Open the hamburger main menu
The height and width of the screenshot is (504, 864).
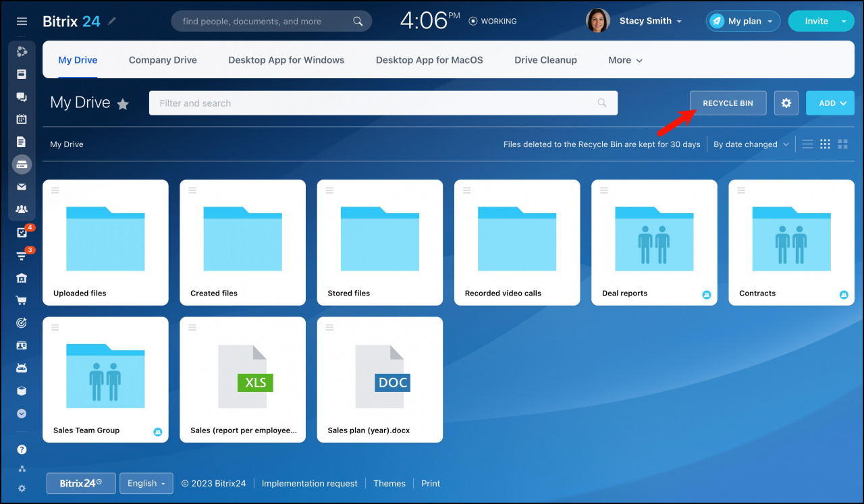pos(22,22)
